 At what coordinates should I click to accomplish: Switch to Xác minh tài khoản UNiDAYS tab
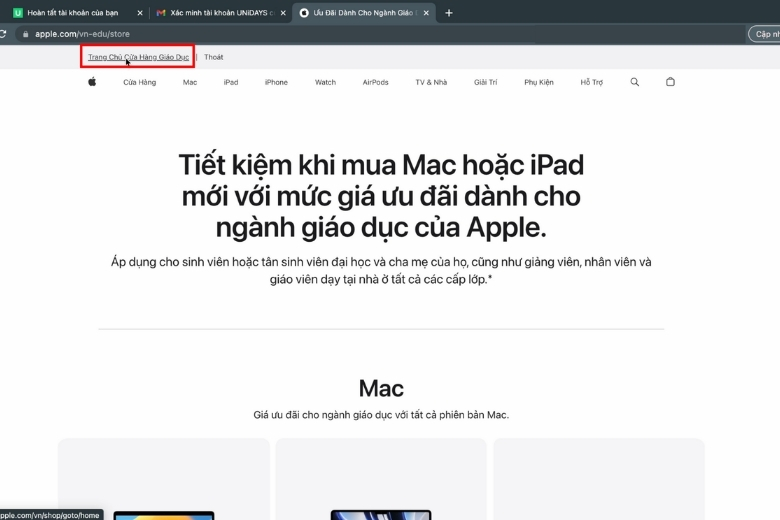pyautogui.click(x=217, y=13)
